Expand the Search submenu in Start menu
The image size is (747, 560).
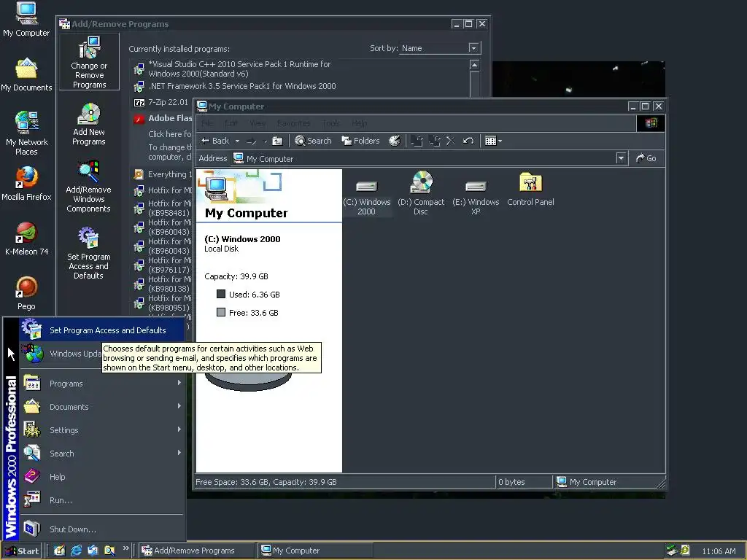tap(102, 454)
